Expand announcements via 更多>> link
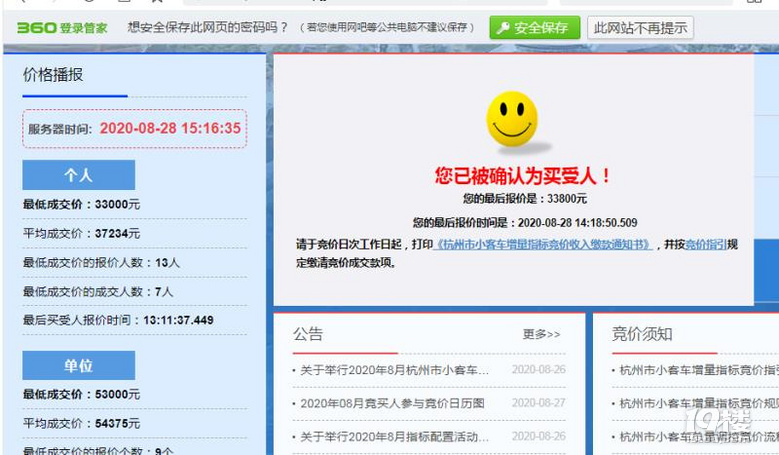779x455 pixels. click(541, 334)
